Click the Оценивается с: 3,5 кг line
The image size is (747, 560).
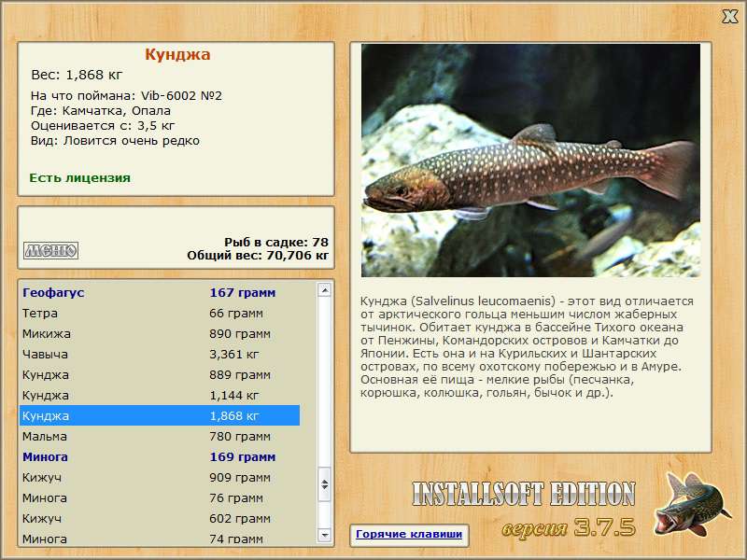[103, 126]
